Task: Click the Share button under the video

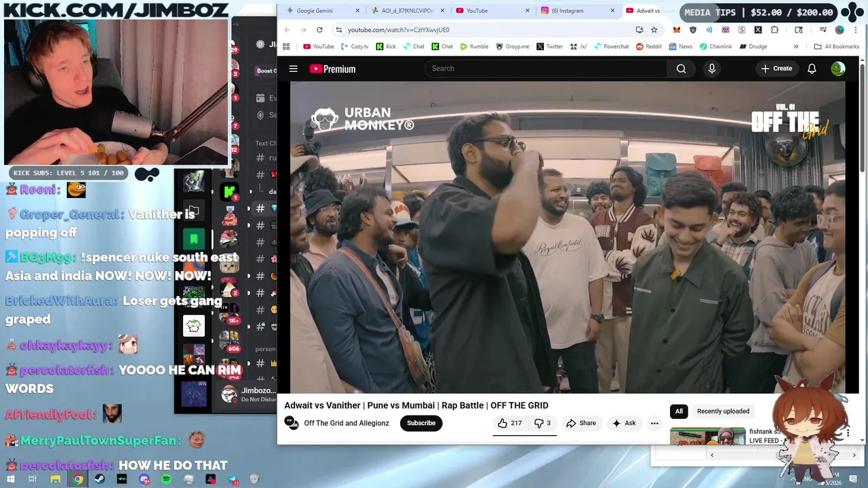Action: pos(581,423)
